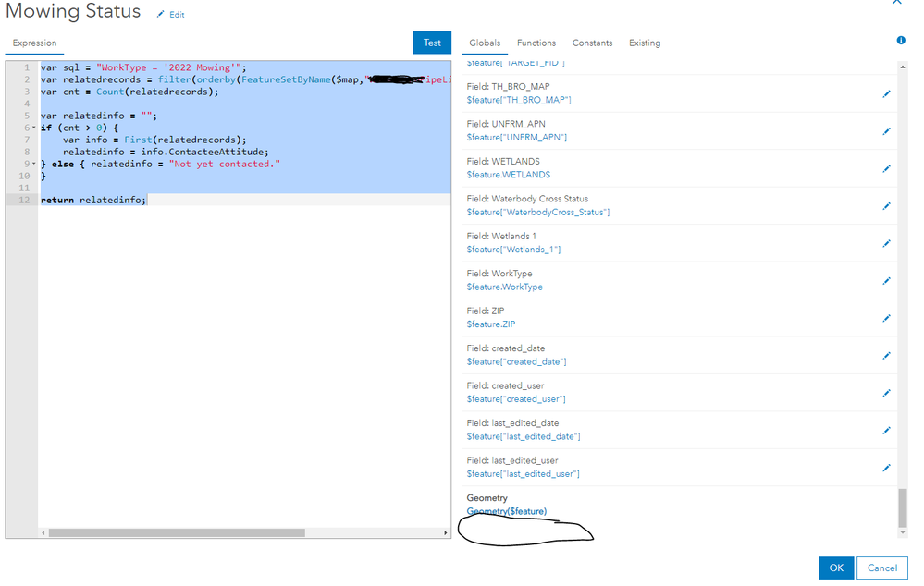The image size is (924, 586).
Task: Click the pencil icon for the last_edited_date field
Action: pyautogui.click(x=886, y=431)
